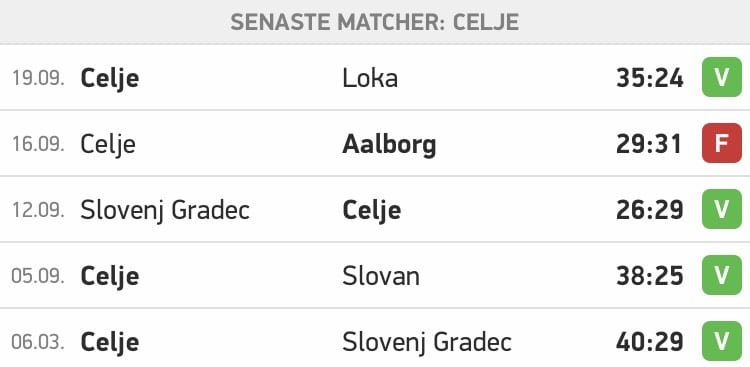Open the 38:25 score result
The width and height of the screenshot is (750, 367).
pyautogui.click(x=650, y=277)
